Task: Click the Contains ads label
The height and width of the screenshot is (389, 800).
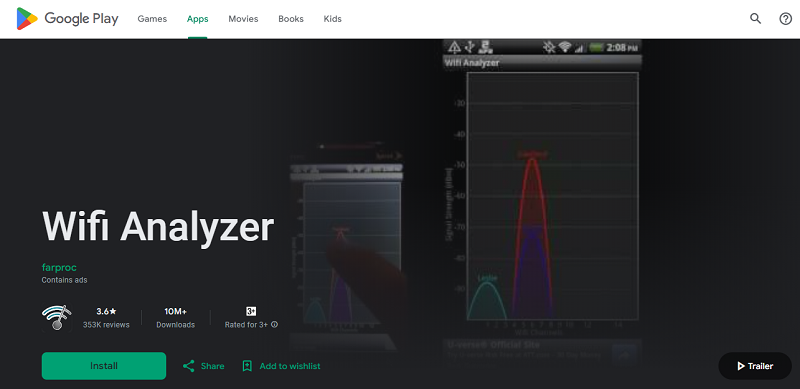Action: (64, 280)
